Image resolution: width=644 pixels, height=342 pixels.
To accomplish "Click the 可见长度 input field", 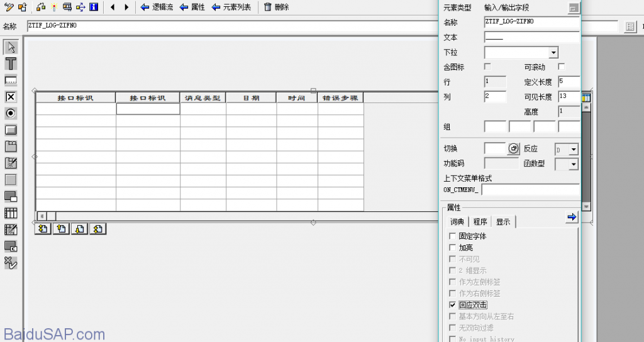I will [569, 96].
